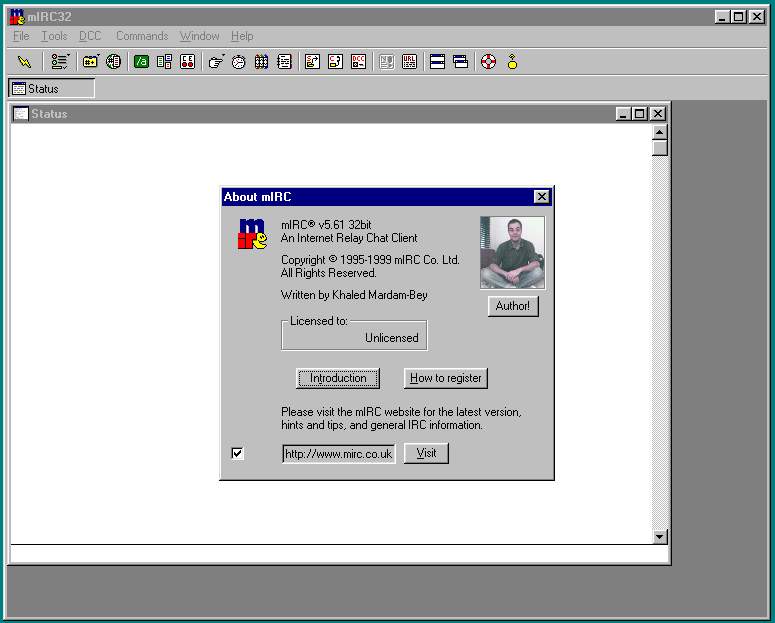The width and height of the screenshot is (775, 623).
Task: Click the Author! button
Action: pyautogui.click(x=513, y=306)
